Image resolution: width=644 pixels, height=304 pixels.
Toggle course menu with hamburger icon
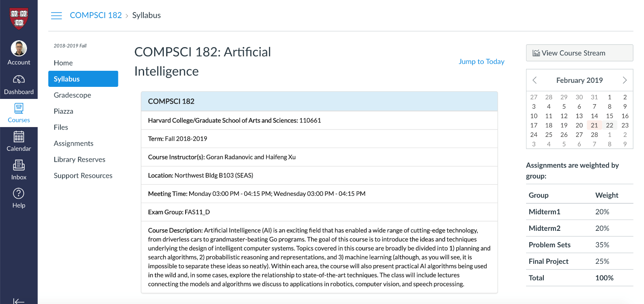(56, 16)
